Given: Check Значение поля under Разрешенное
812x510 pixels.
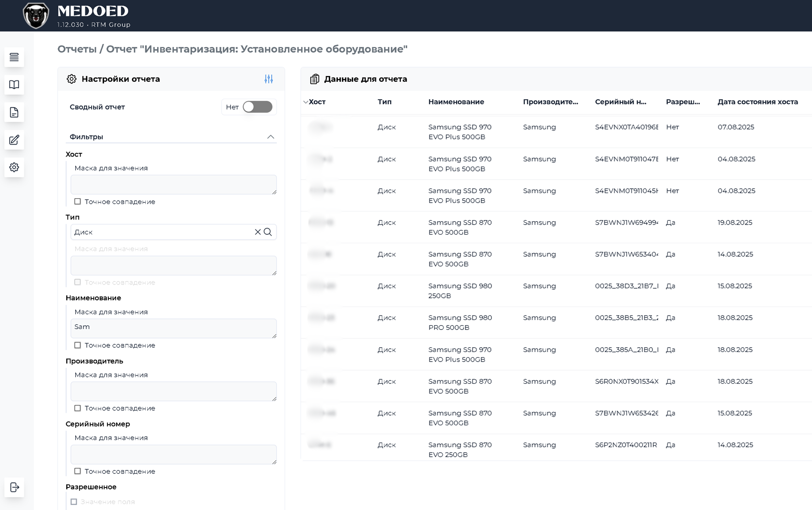Looking at the screenshot, I should point(74,502).
